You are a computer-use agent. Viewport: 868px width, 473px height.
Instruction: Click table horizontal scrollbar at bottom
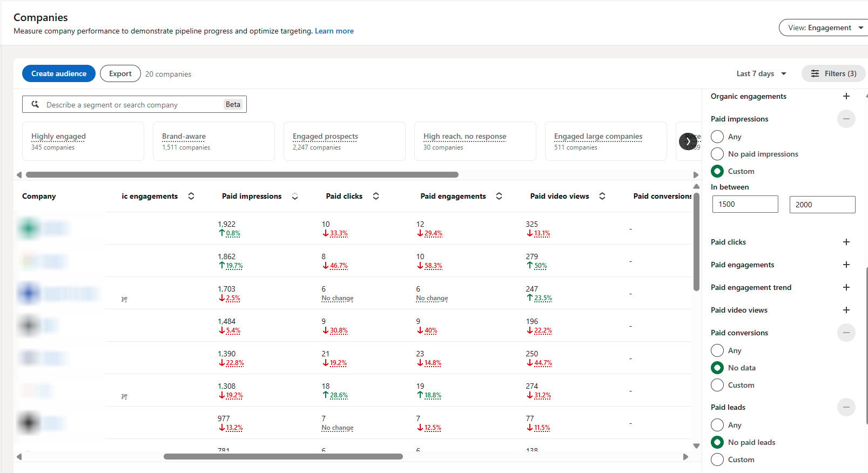pyautogui.click(x=283, y=456)
